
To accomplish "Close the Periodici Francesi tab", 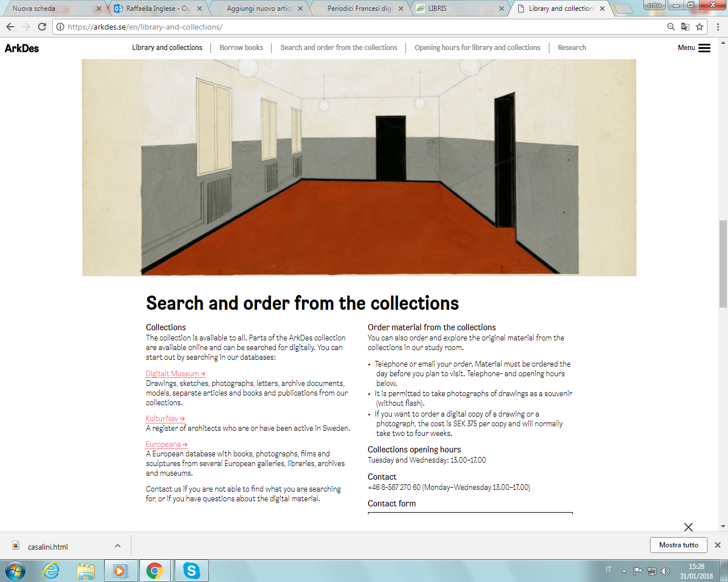I will coord(401,9).
